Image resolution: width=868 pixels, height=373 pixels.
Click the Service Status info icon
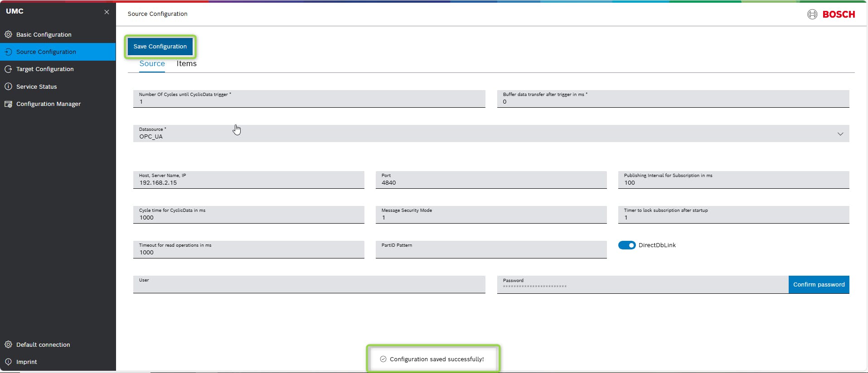click(x=8, y=86)
